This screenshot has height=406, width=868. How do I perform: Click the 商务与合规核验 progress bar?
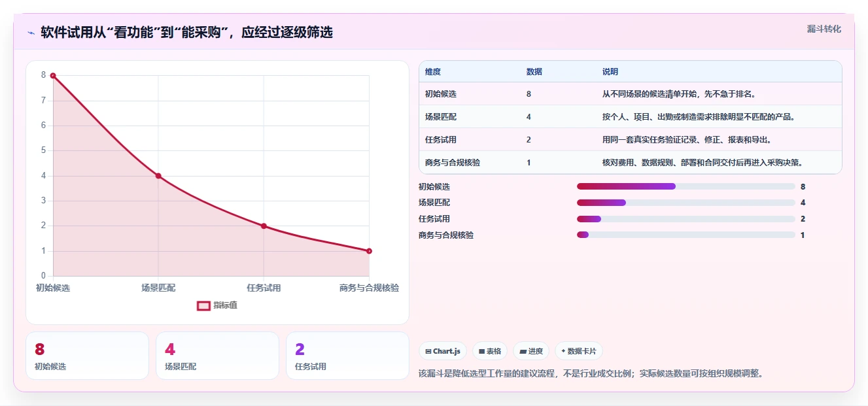[686, 235]
